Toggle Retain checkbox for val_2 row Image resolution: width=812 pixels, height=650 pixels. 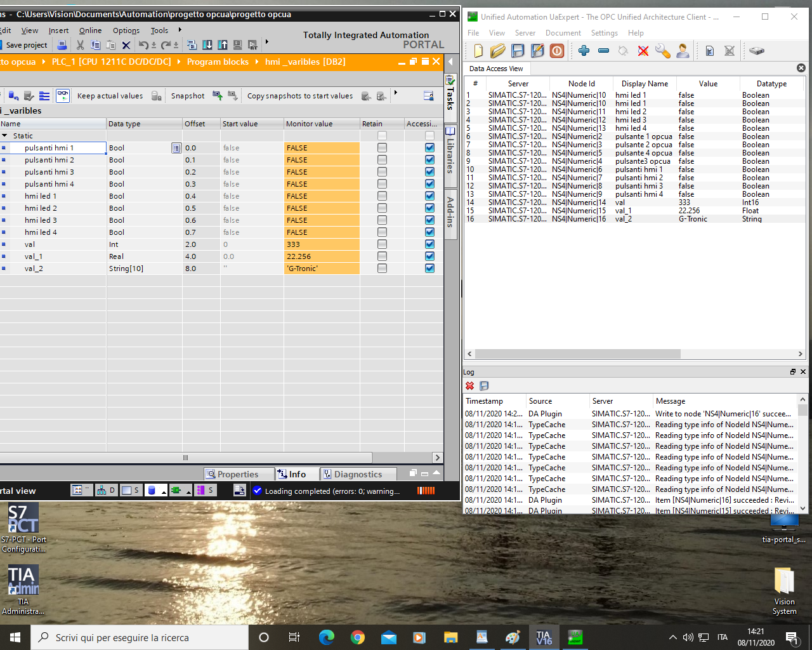382,269
